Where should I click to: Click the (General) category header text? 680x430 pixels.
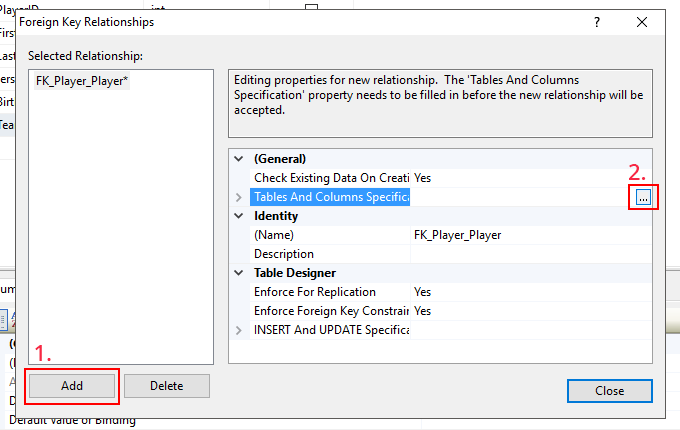click(280, 159)
